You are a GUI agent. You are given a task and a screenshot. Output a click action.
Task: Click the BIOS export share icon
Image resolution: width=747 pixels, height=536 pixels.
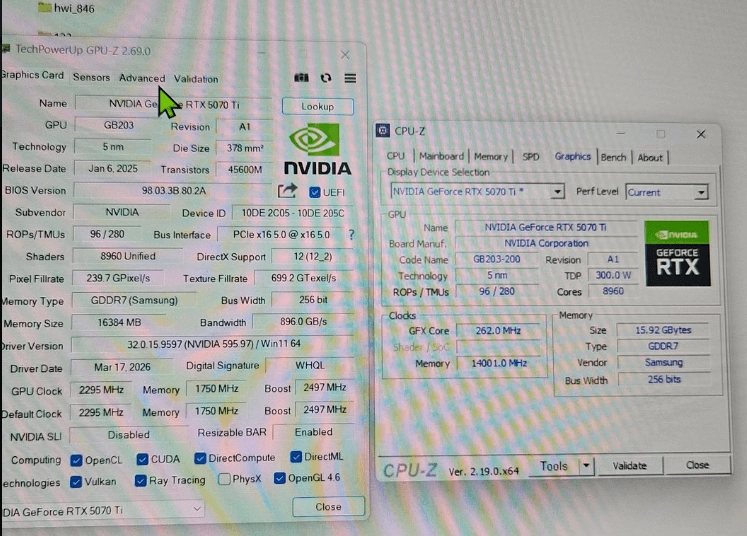287,191
